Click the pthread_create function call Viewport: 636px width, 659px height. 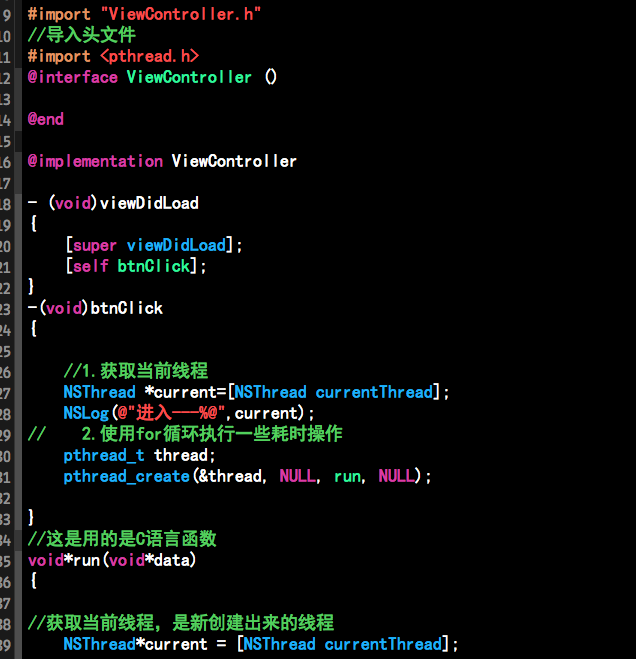point(127,477)
